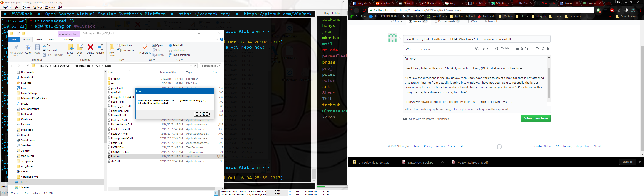
Task: Select the plugins folder in file list
Action: point(115,79)
